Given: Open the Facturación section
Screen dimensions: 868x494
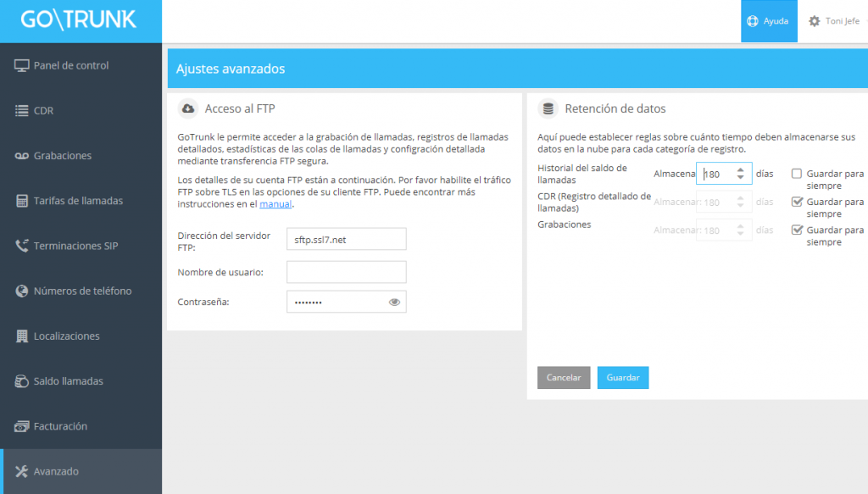Looking at the screenshot, I should (x=81, y=426).
